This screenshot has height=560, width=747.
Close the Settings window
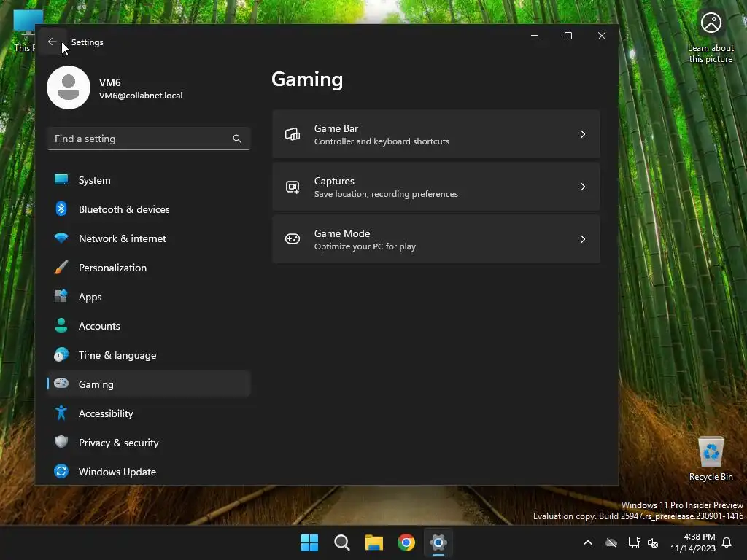pos(602,36)
